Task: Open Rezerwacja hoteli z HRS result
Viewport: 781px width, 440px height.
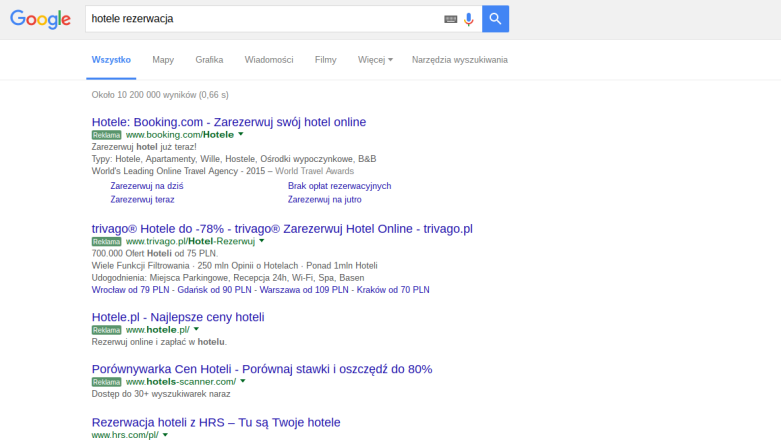Action: [216, 423]
